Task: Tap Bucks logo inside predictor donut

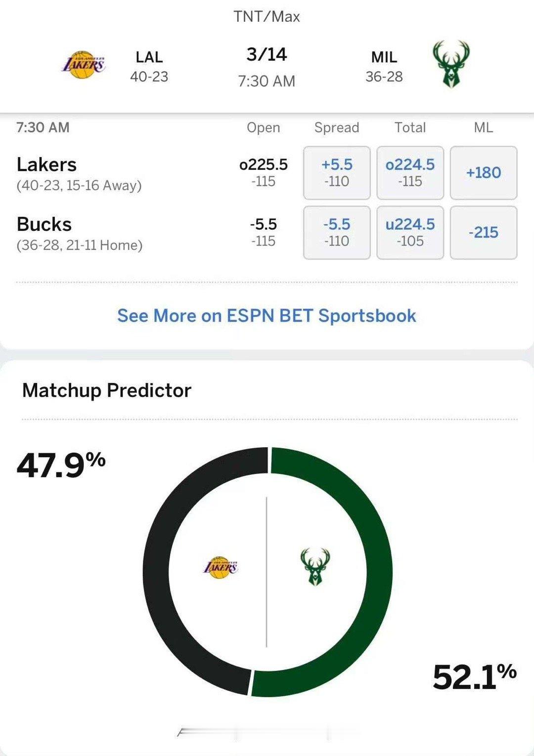Action: coord(315,567)
